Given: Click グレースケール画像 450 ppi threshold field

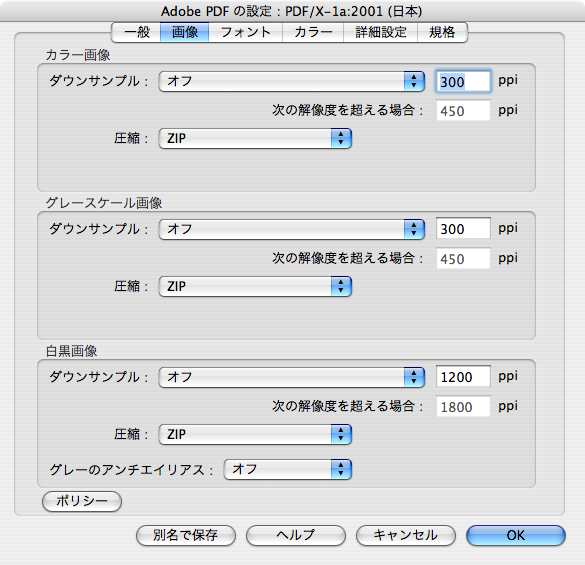Looking at the screenshot, I should tap(463, 258).
